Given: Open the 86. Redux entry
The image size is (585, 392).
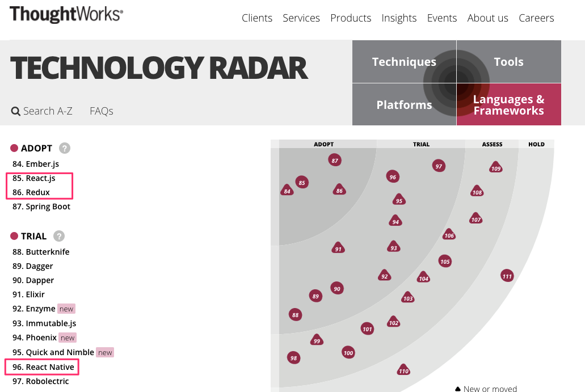Looking at the screenshot, I should [31, 192].
